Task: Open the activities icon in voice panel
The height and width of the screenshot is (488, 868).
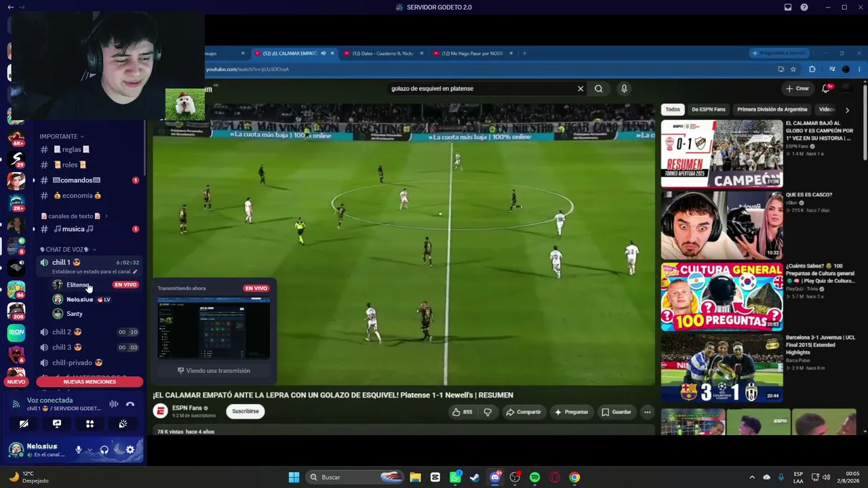Action: tap(90, 424)
